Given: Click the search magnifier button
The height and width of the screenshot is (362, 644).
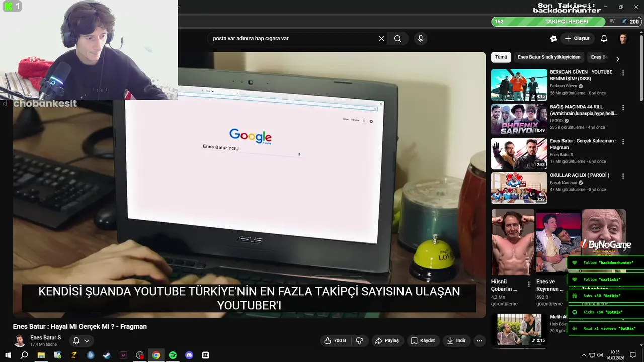Looking at the screenshot, I should (398, 39).
